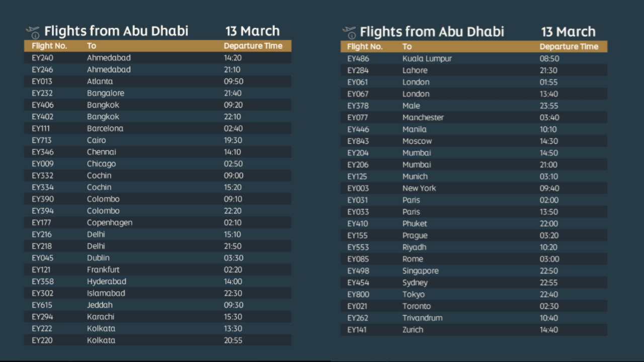Click the left 13 March date heading

point(252,31)
